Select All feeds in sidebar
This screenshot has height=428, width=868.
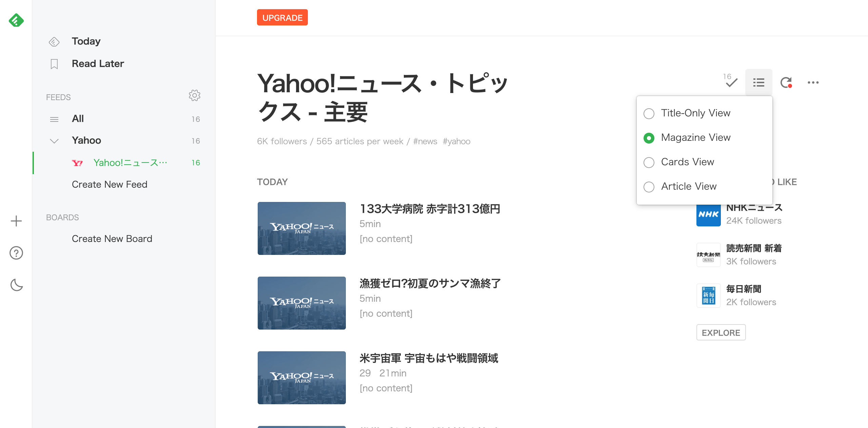[78, 118]
